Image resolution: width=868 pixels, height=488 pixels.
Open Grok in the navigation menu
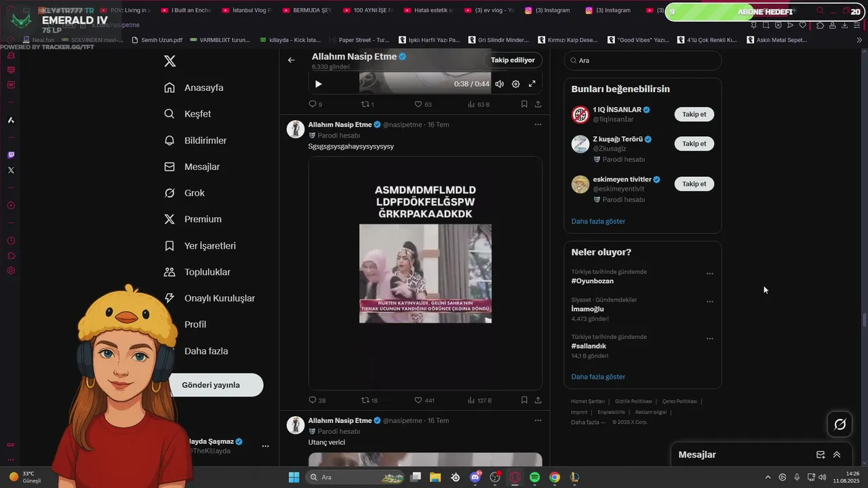[x=185, y=193]
